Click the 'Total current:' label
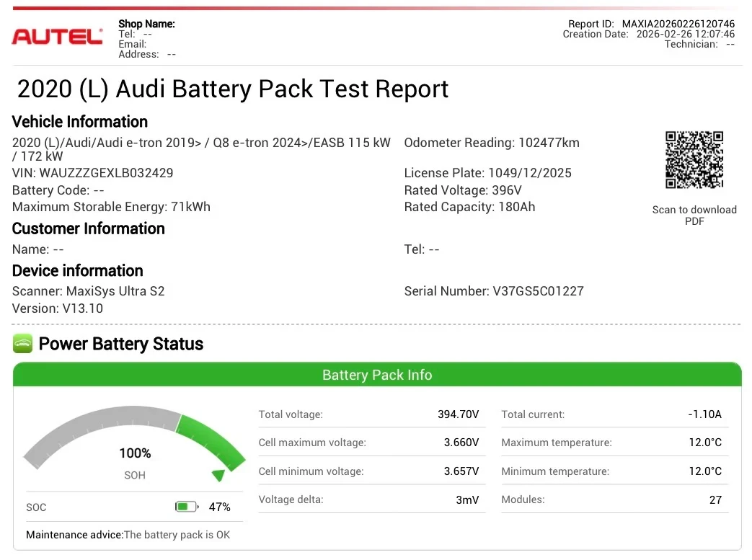 tap(533, 414)
